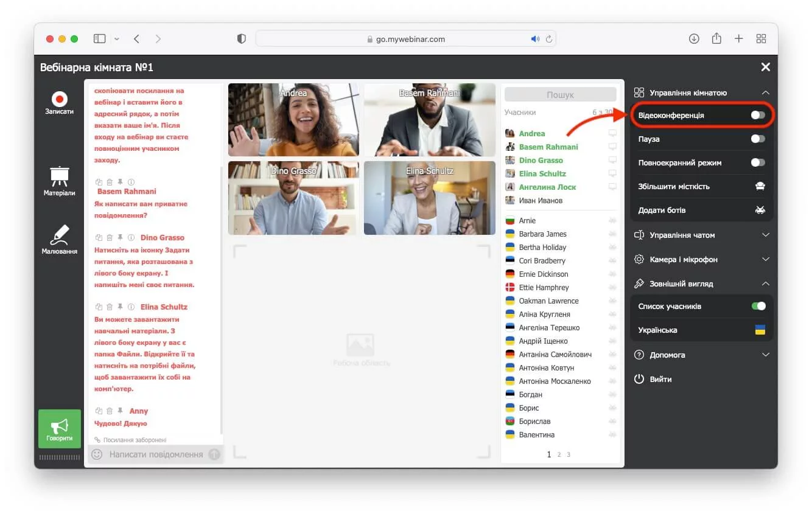Click the Ukrainian flag language swatch
This screenshot has height=514, width=812.
(x=760, y=330)
